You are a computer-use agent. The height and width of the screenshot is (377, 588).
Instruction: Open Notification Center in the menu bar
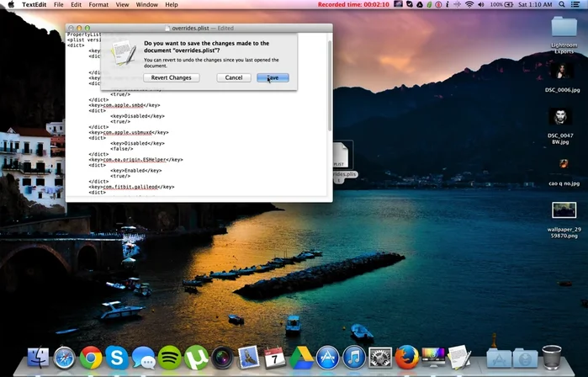pos(575,4)
